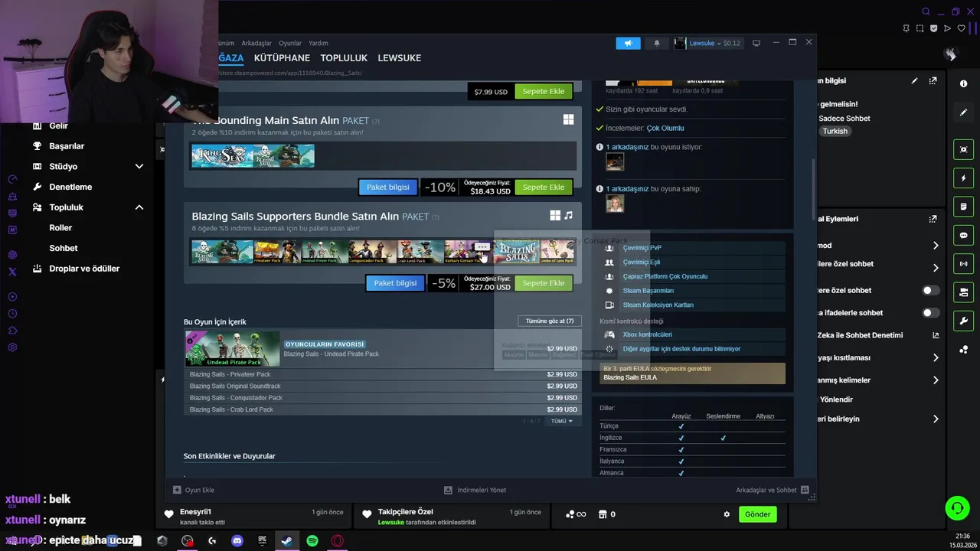
Task: Open the Çevrimiçi PvP feature link
Action: [x=642, y=248]
